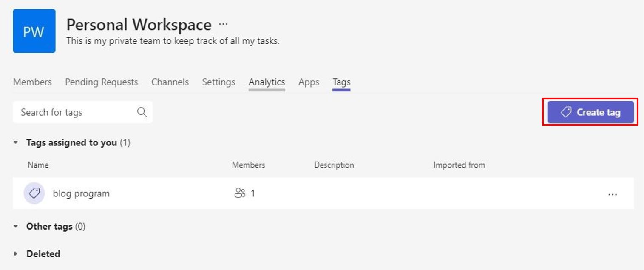
Task: Click the search magnifier icon
Action: pyautogui.click(x=142, y=112)
